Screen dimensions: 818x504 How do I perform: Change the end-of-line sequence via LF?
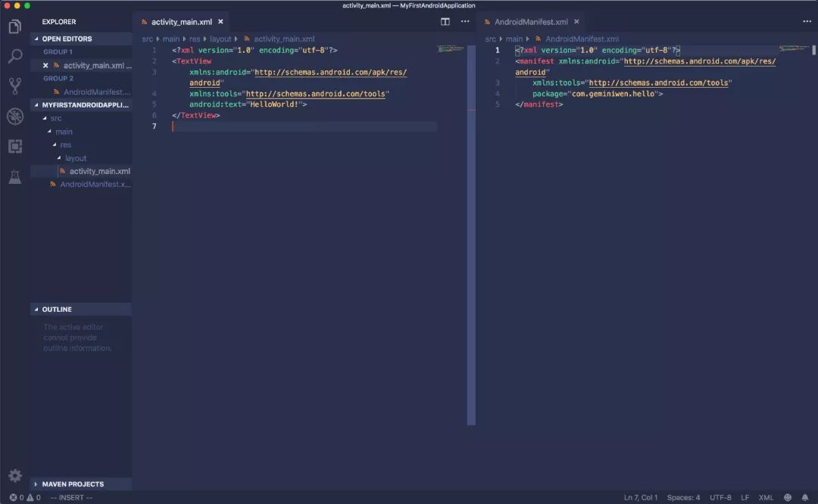coord(745,497)
